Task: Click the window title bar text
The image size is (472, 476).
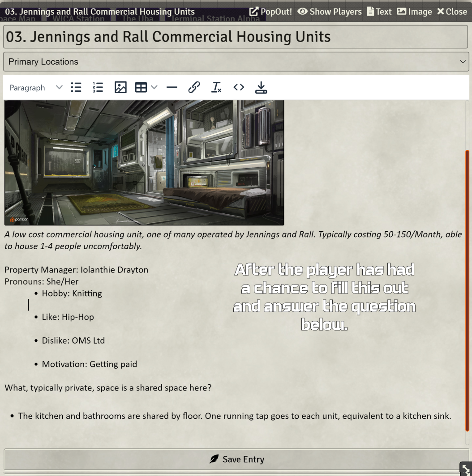Action: (100, 12)
